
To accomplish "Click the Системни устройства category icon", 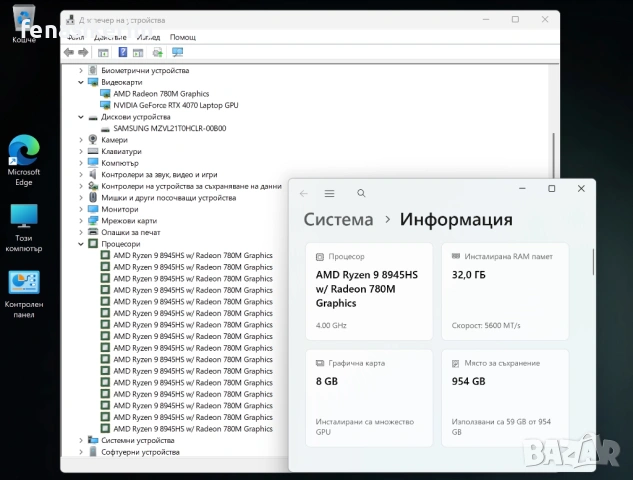I will click(93, 440).
